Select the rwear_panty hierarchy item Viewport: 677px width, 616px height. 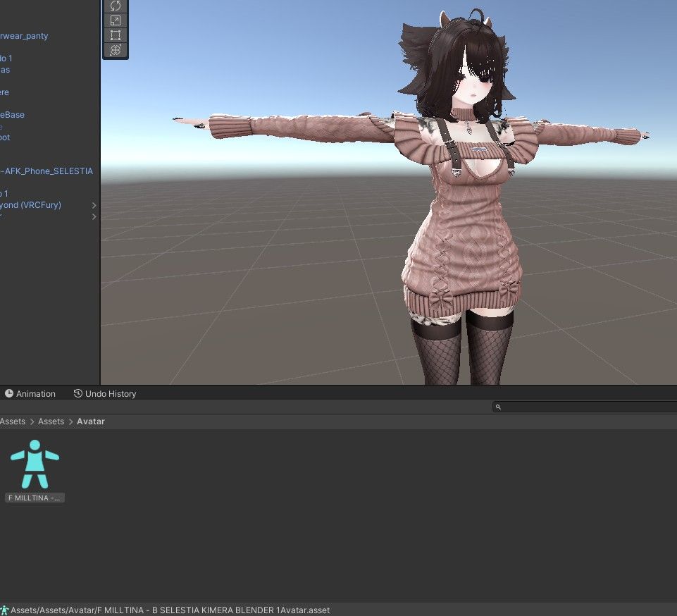click(x=24, y=36)
